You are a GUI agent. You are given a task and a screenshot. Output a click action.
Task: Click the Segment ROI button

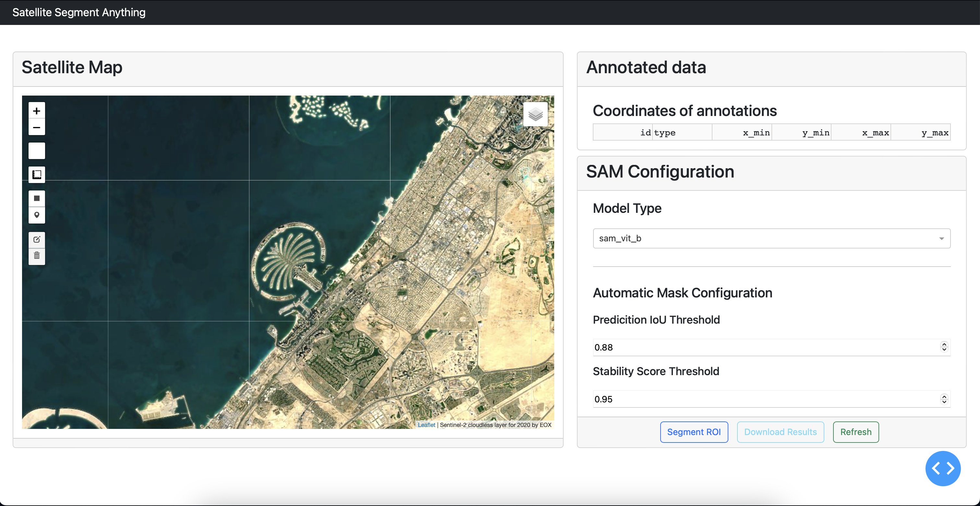coord(694,432)
